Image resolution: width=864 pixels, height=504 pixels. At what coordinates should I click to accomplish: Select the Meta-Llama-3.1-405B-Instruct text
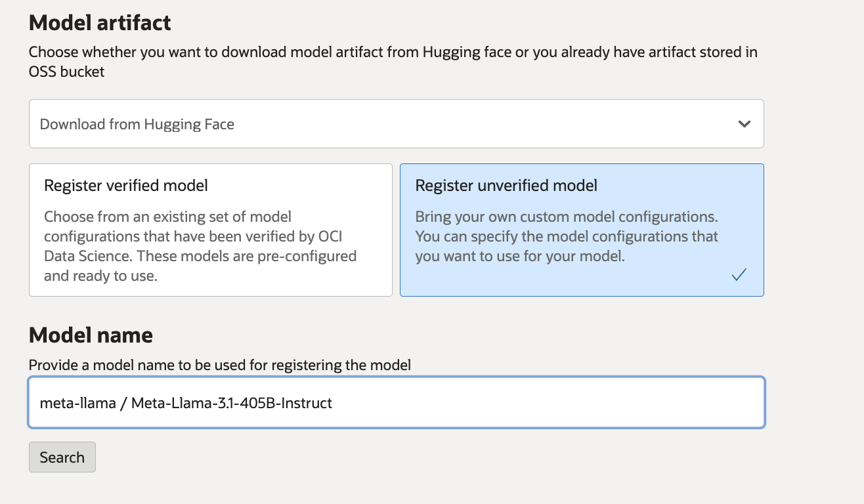pos(186,403)
